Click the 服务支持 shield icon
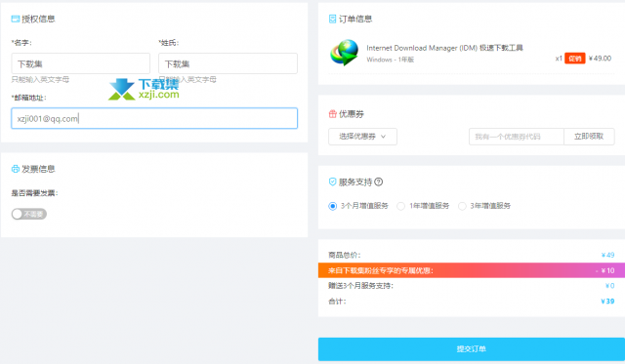Image resolution: width=625 pixels, height=364 pixels. tap(332, 182)
